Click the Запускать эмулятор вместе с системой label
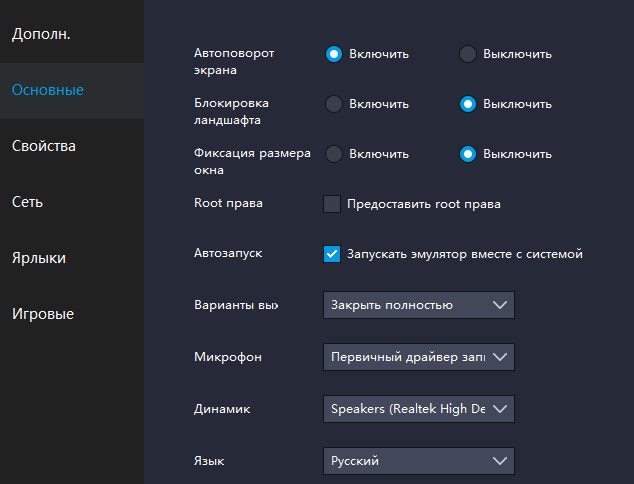The height and width of the screenshot is (484, 634). pos(464,254)
